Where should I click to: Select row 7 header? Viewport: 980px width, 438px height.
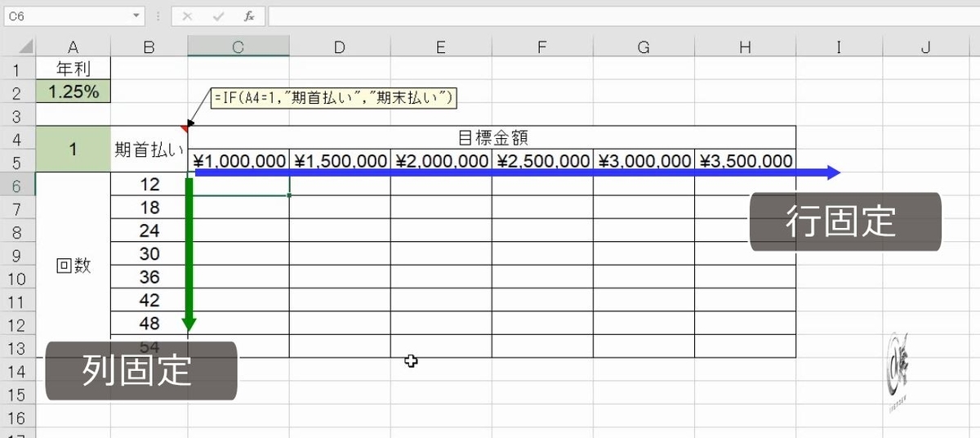coord(18,208)
